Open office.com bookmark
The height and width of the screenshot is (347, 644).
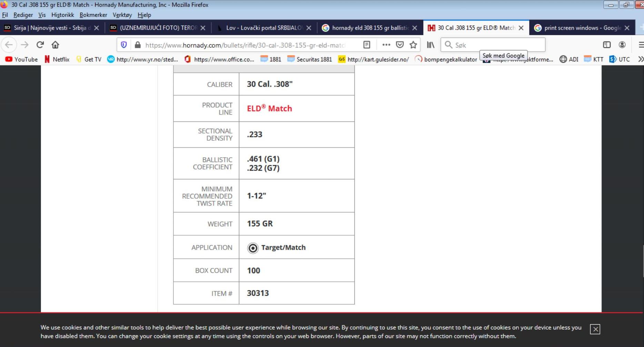tap(220, 59)
